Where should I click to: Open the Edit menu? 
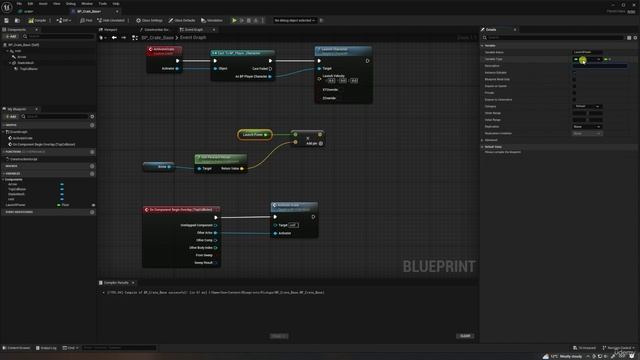coord(31,4)
